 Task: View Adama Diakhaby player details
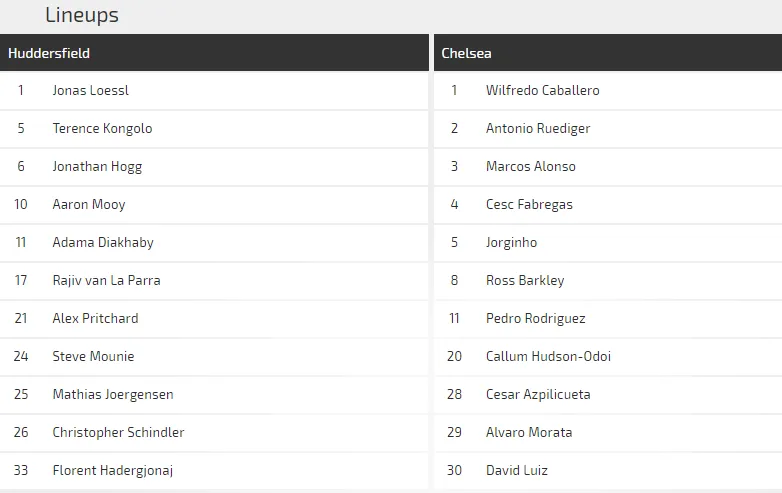pyautogui.click(x=103, y=242)
